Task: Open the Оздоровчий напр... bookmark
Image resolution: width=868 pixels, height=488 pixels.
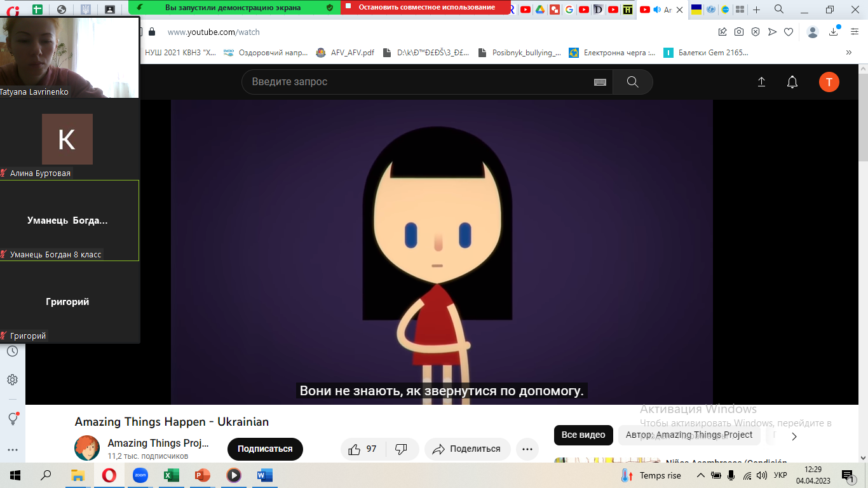Action: 266,53
